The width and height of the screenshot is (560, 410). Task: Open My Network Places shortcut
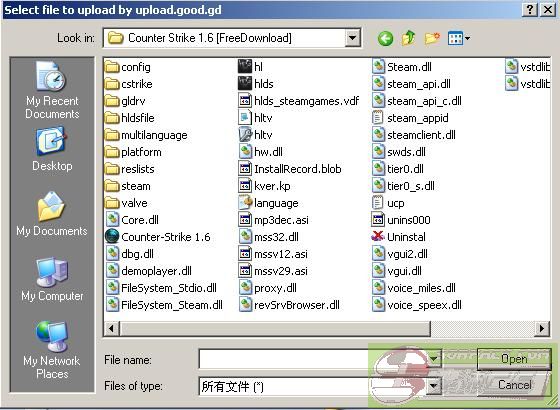(52, 350)
